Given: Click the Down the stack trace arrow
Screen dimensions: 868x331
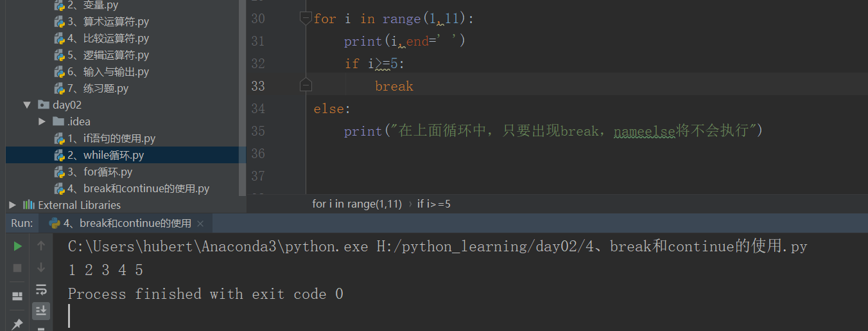Looking at the screenshot, I should [41, 267].
